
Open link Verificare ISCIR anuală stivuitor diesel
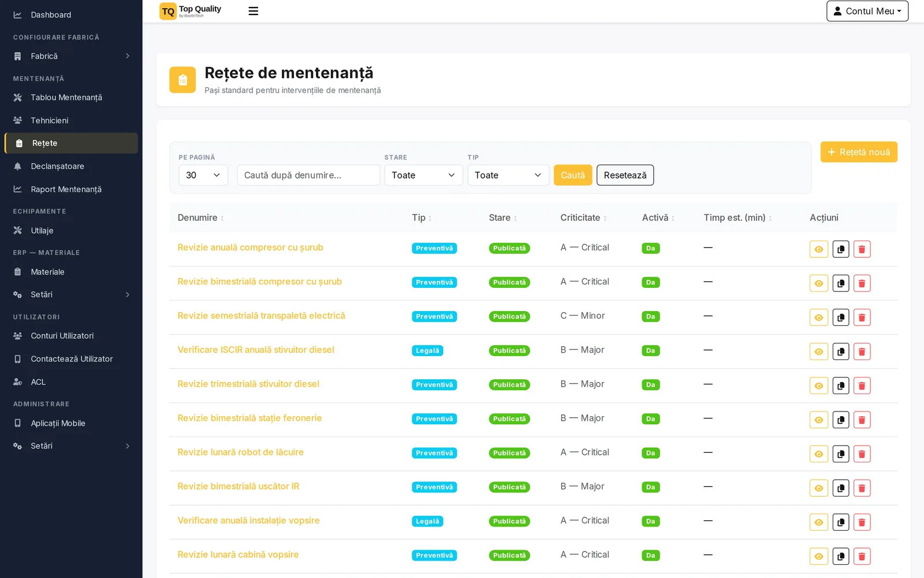[256, 350]
